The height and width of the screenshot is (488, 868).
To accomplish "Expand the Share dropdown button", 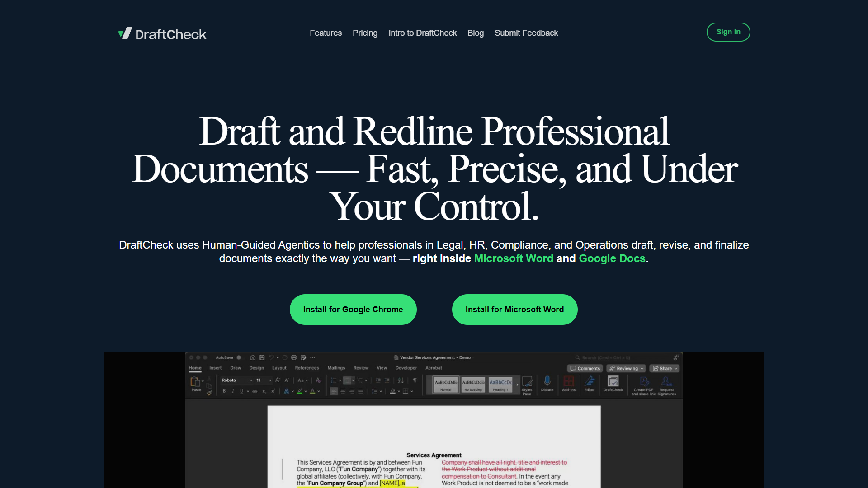I will click(x=665, y=369).
